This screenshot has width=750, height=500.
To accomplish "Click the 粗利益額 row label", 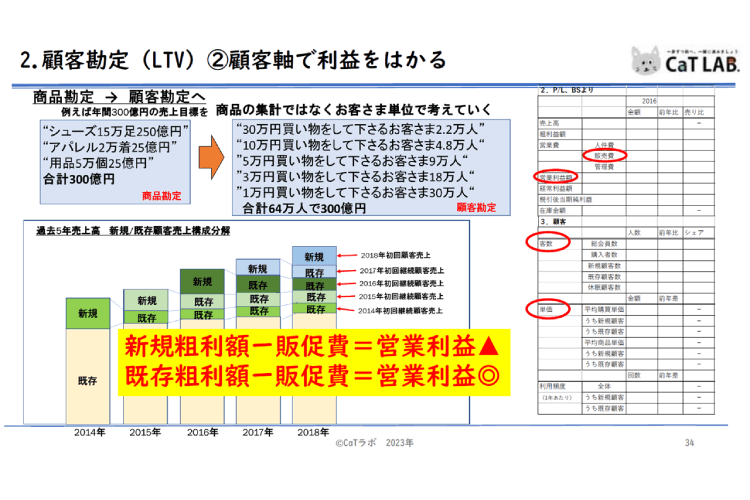I will tap(552, 134).
